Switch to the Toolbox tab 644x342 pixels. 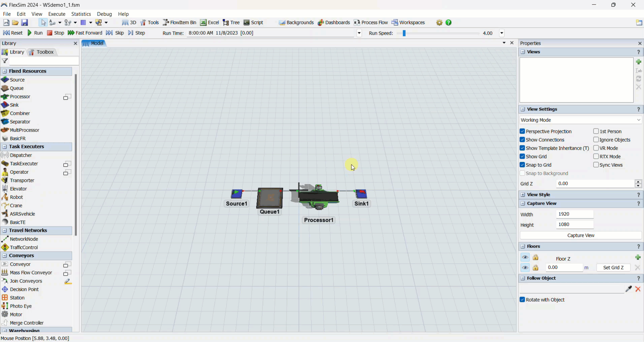tap(42, 52)
